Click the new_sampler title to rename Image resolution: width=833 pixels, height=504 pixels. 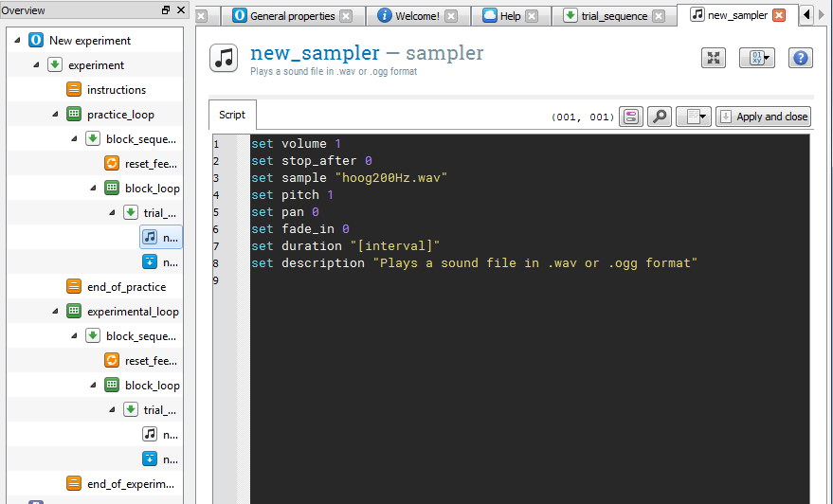315,53
